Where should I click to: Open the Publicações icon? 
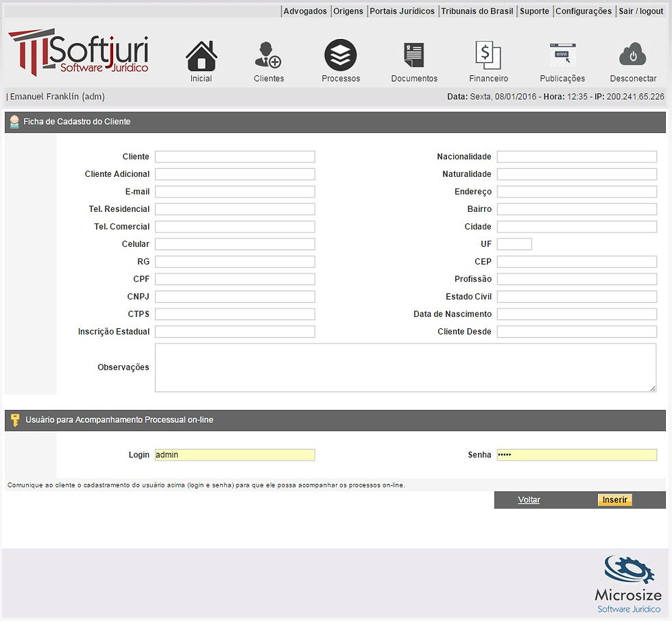click(x=562, y=54)
